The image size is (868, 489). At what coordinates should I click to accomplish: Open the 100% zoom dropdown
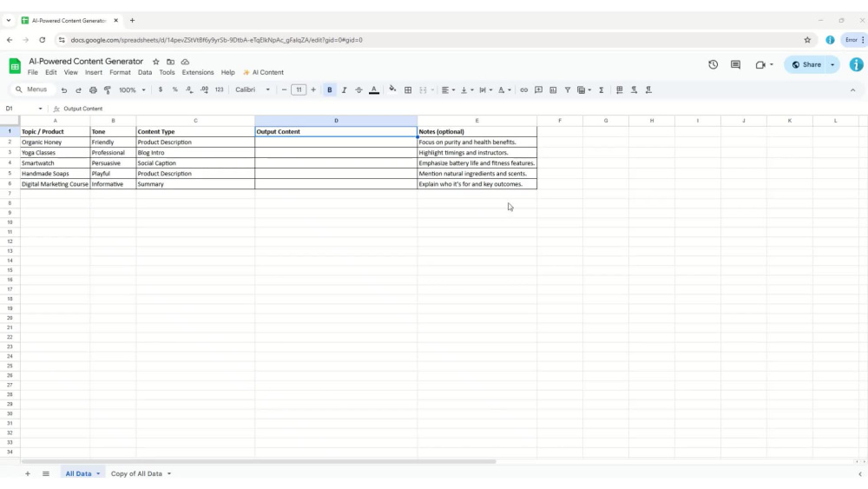coord(132,89)
